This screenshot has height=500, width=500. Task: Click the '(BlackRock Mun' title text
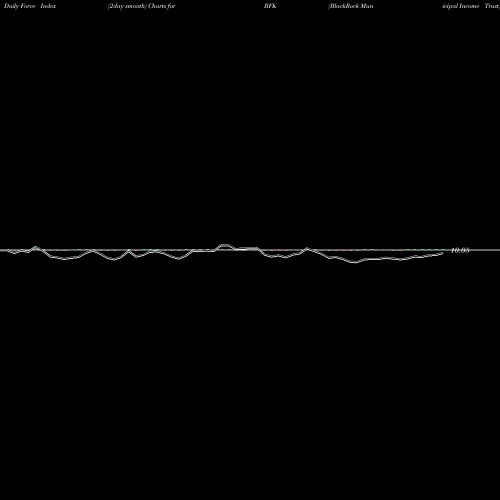click(351, 6)
